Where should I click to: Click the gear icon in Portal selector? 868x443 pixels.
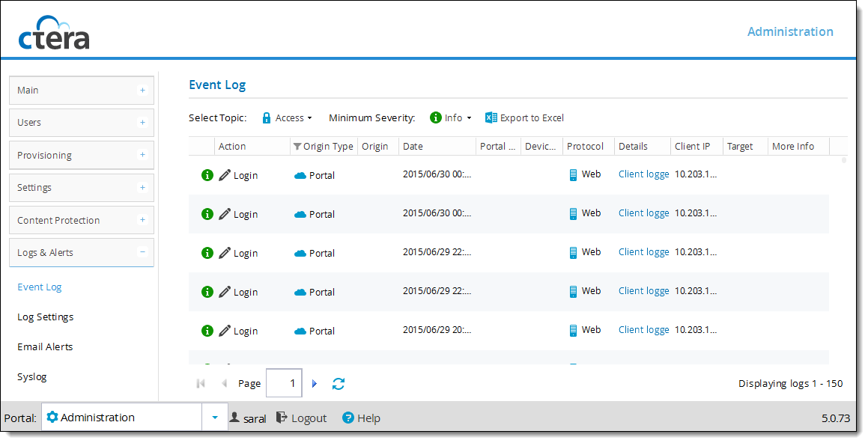coord(52,417)
